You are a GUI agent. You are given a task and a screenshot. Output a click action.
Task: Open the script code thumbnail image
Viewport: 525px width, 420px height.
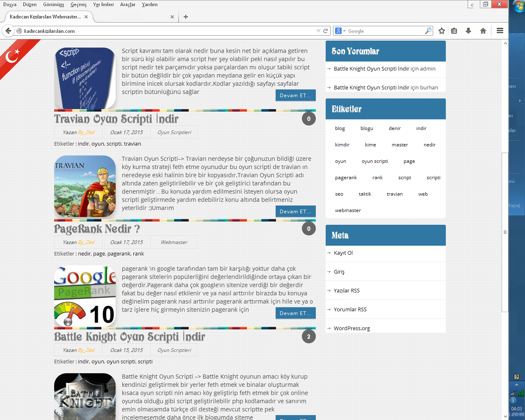coord(85,78)
